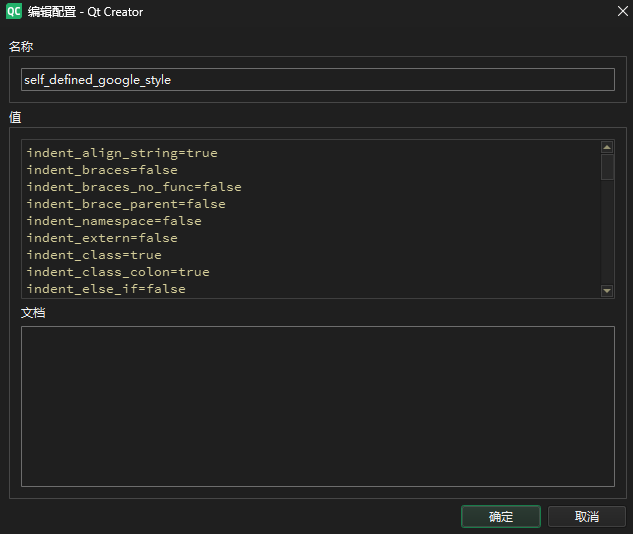Click the Qt Creator logo in title bar
633x534 pixels.
tap(13, 12)
